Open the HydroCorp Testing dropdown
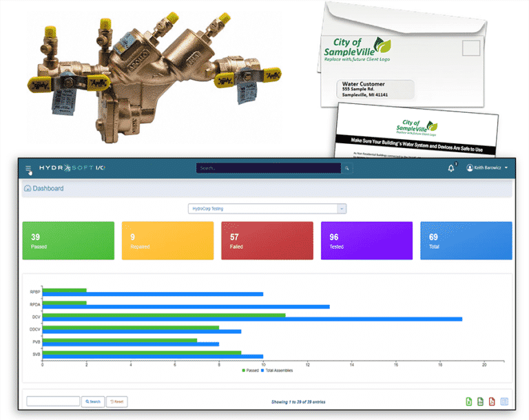Viewport: 529px width, 420px height. click(x=267, y=209)
